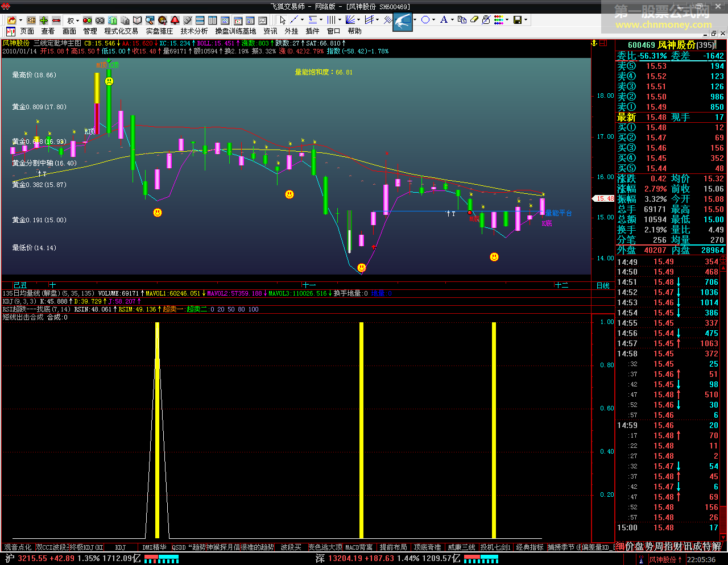Select the 顶底奇准 indicator tab
This screenshot has width=728, height=565.
[x=427, y=547]
